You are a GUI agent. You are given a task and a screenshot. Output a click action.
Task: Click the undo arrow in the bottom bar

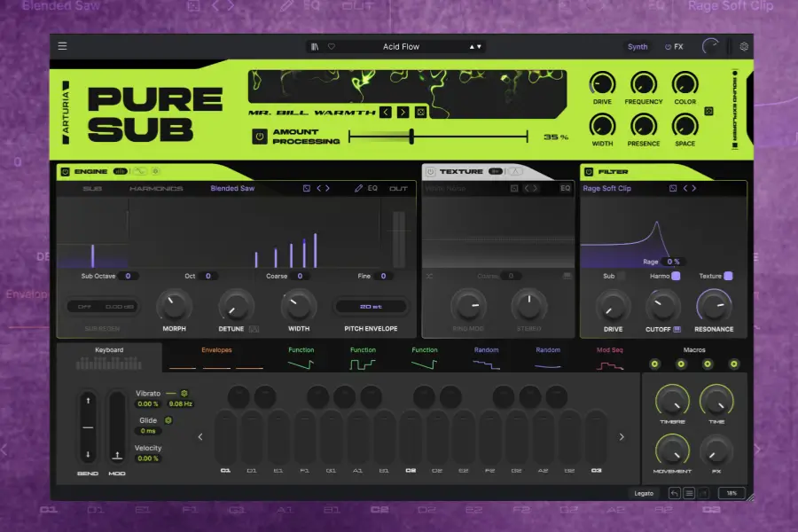pos(675,493)
